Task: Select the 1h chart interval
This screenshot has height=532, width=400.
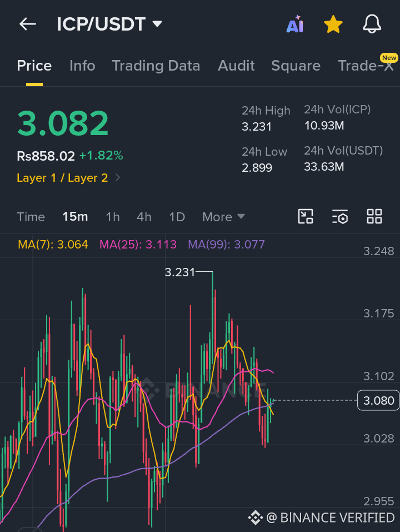Action: (x=113, y=217)
